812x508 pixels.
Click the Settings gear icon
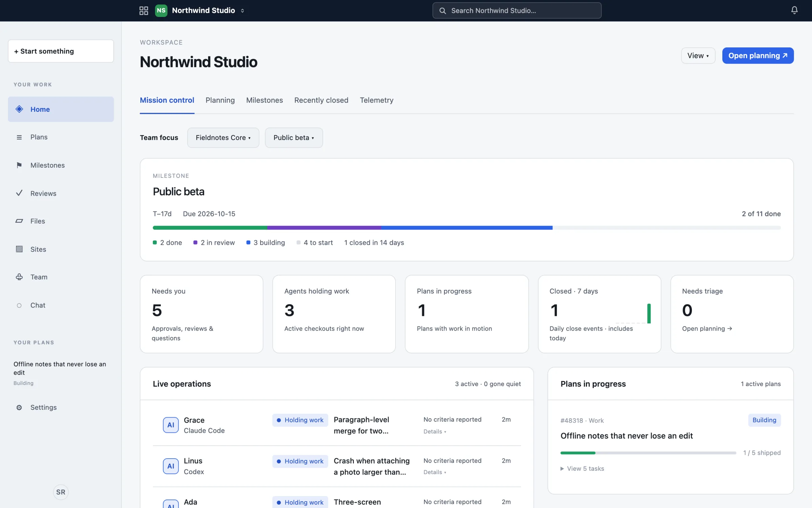pyautogui.click(x=19, y=407)
